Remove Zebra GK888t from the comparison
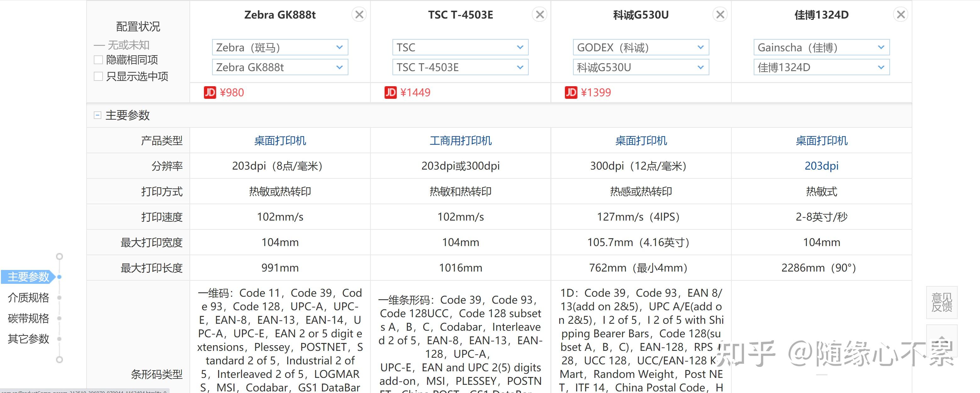 tap(359, 14)
